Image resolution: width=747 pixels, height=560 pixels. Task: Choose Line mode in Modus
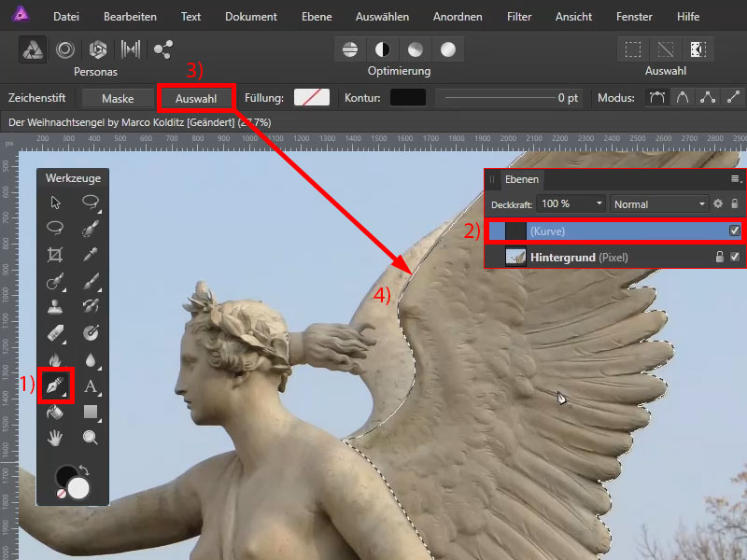(733, 98)
